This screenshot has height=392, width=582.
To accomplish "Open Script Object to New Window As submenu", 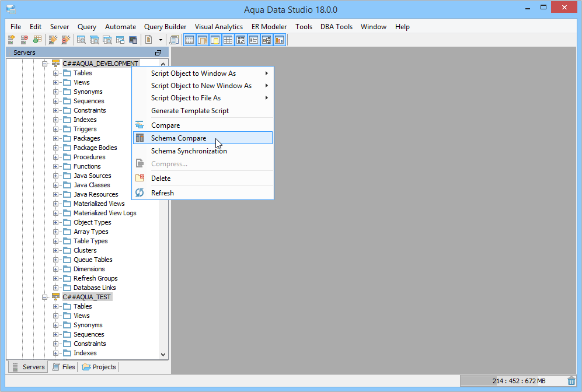I will (x=203, y=86).
